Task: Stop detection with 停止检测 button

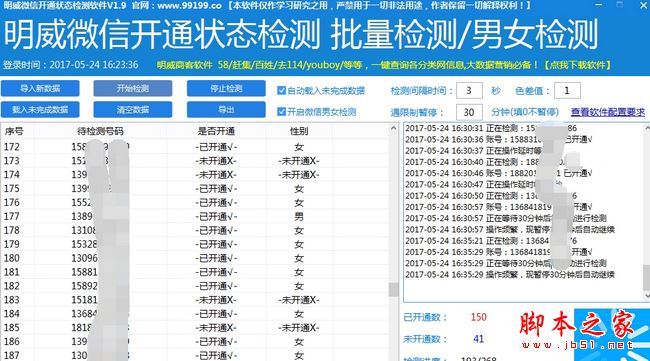Action: click(x=226, y=88)
